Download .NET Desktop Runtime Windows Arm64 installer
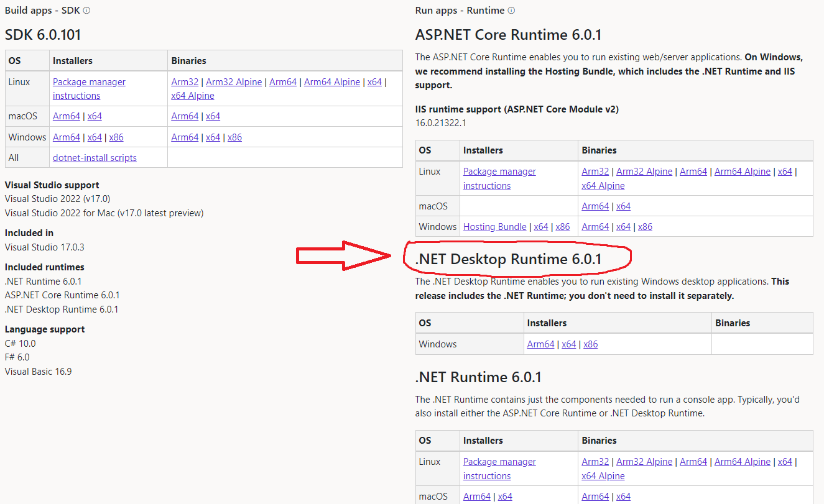Viewport: 824px width, 504px height. click(540, 344)
